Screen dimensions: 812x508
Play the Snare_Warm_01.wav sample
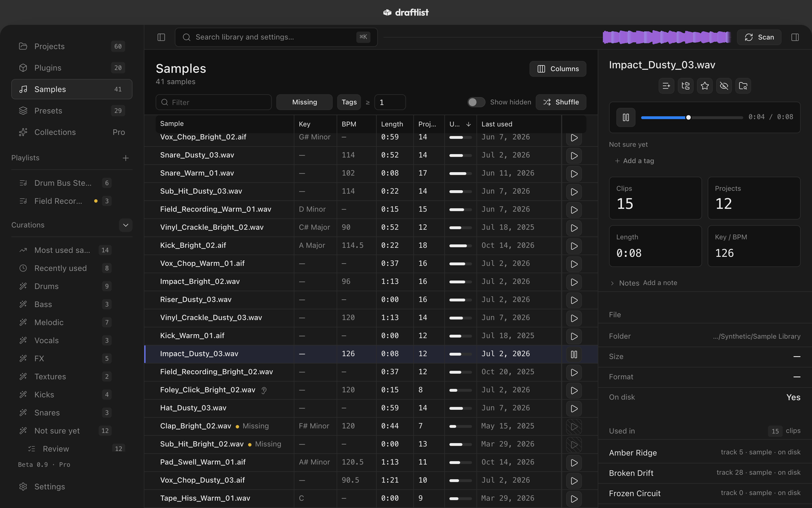point(574,174)
